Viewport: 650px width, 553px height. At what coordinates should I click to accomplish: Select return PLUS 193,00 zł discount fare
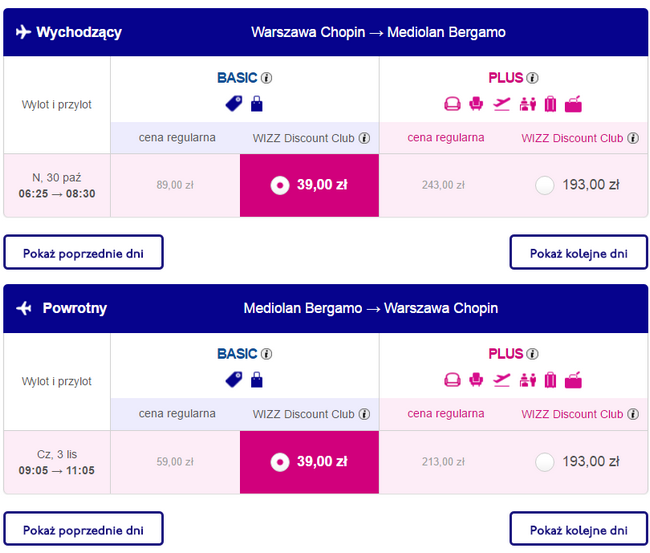pyautogui.click(x=545, y=462)
